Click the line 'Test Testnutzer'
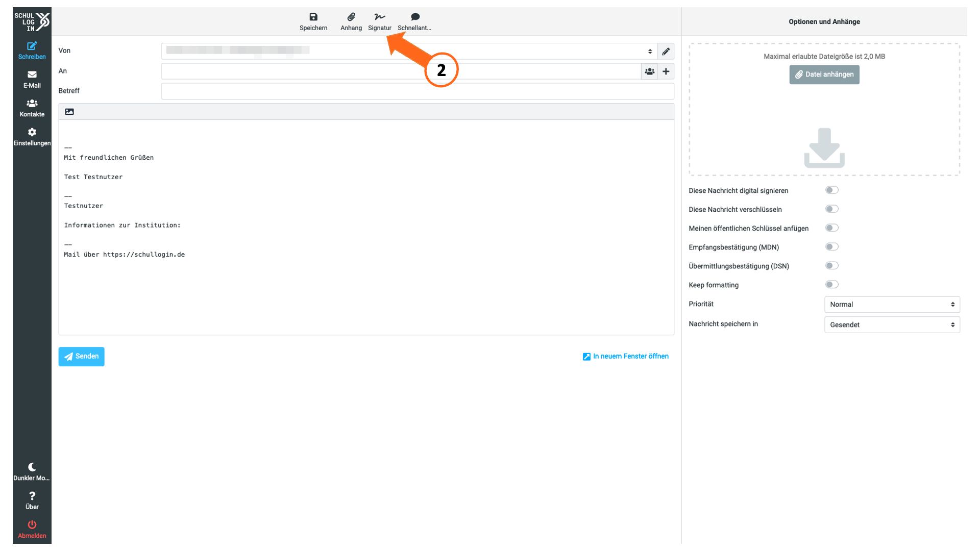980x551 pixels. click(93, 177)
